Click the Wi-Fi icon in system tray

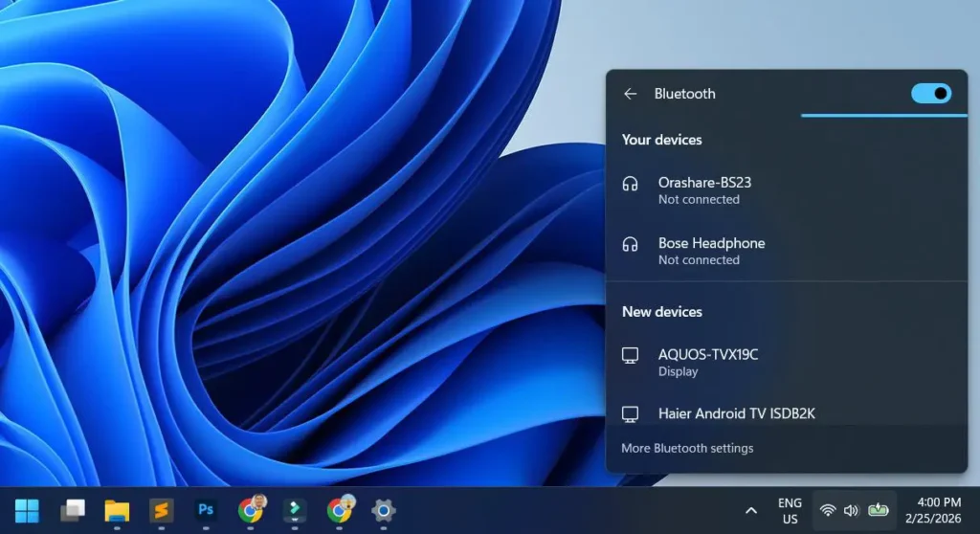[828, 511]
